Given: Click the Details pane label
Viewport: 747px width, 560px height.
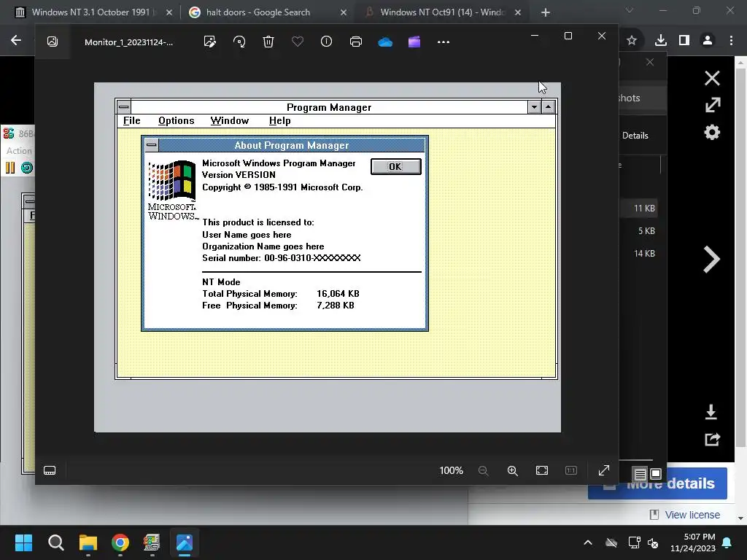Looking at the screenshot, I should (x=635, y=136).
